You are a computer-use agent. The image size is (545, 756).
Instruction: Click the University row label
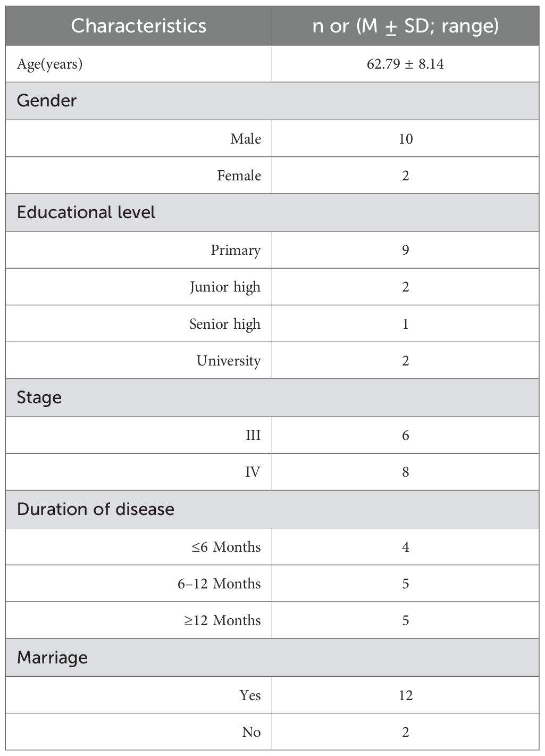click(x=229, y=361)
